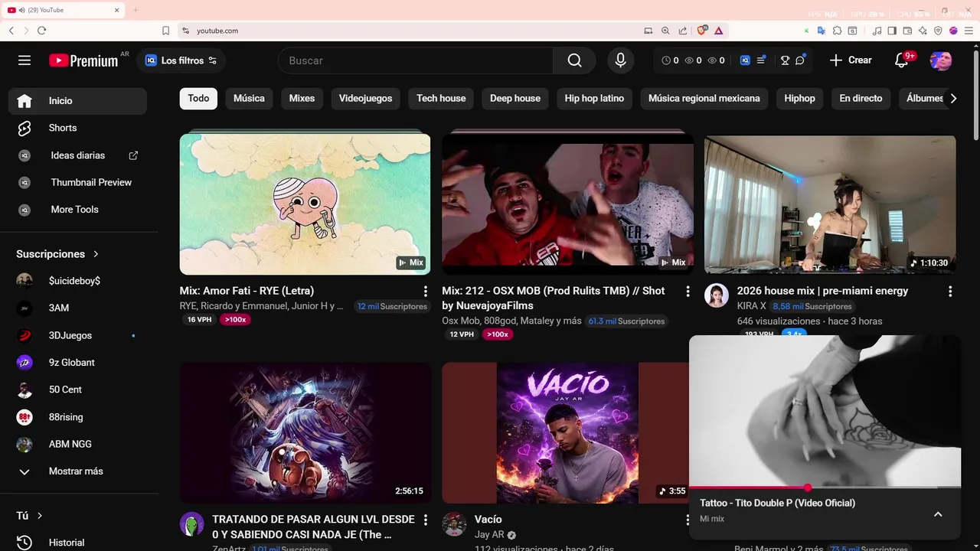Screen dimensions: 980x551
Task: Open the browser sidebar panel icon
Action: coord(892,31)
